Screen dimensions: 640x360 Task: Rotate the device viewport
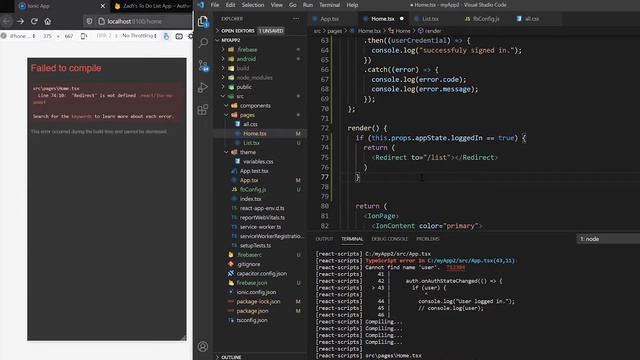pyautogui.click(x=84, y=36)
